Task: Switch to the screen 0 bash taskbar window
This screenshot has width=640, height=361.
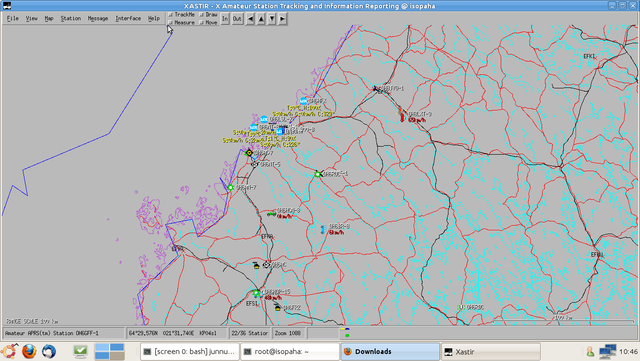Action: point(190,352)
